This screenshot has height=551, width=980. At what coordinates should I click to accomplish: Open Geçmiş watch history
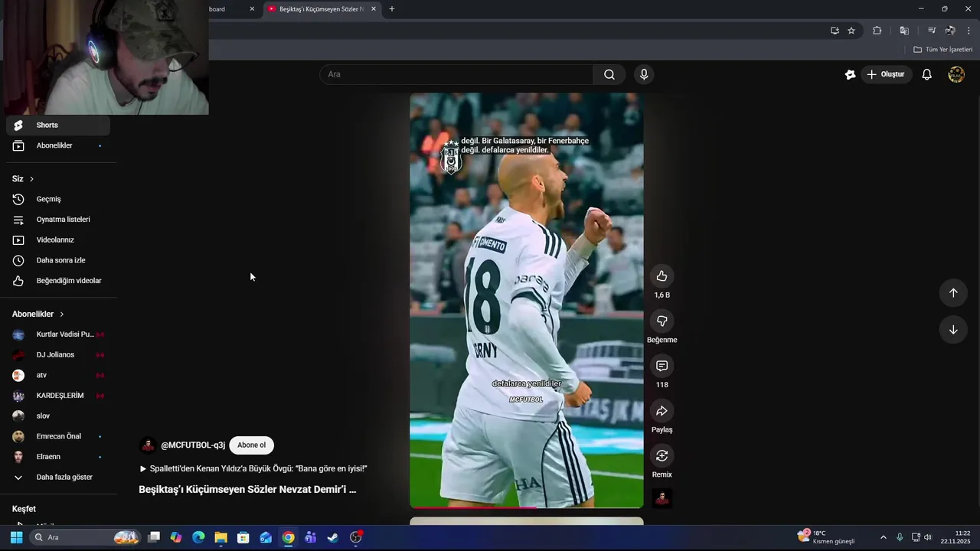point(58,199)
